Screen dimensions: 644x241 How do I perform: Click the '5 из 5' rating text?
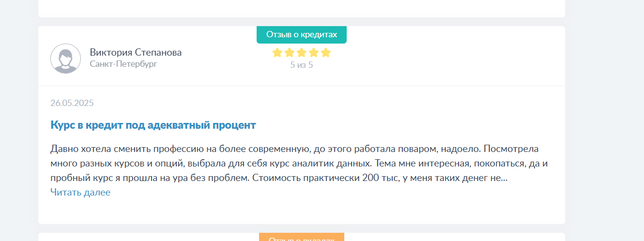coord(302,64)
